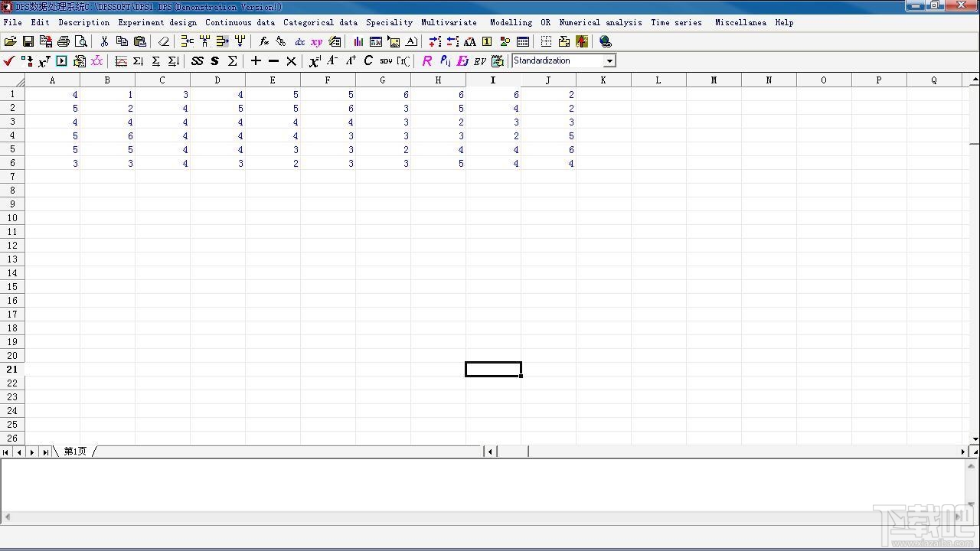Expand the Standardization dropdown arrow
Screen dimensions: 980x551
point(609,60)
